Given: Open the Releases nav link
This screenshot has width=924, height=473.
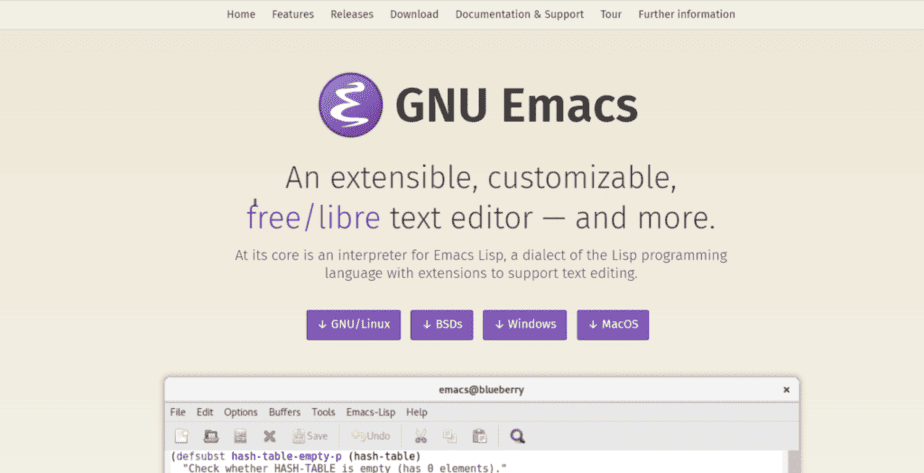Looking at the screenshot, I should [x=352, y=14].
